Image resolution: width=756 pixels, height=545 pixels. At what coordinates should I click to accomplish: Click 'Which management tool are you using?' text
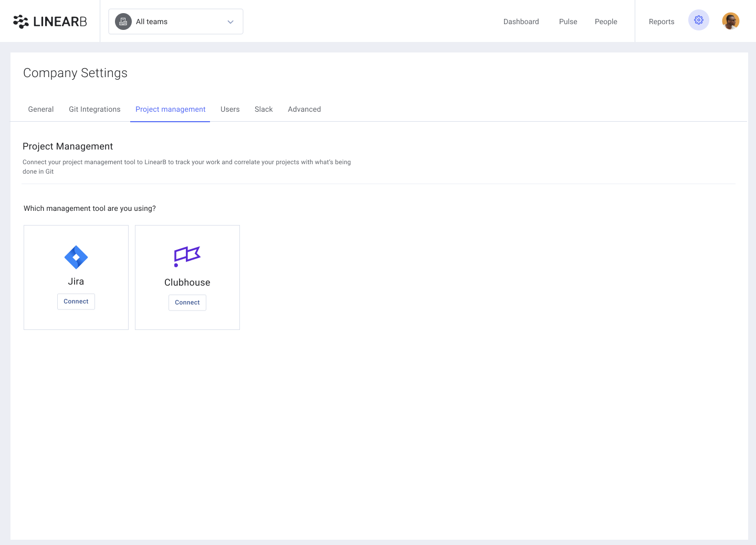coord(90,208)
